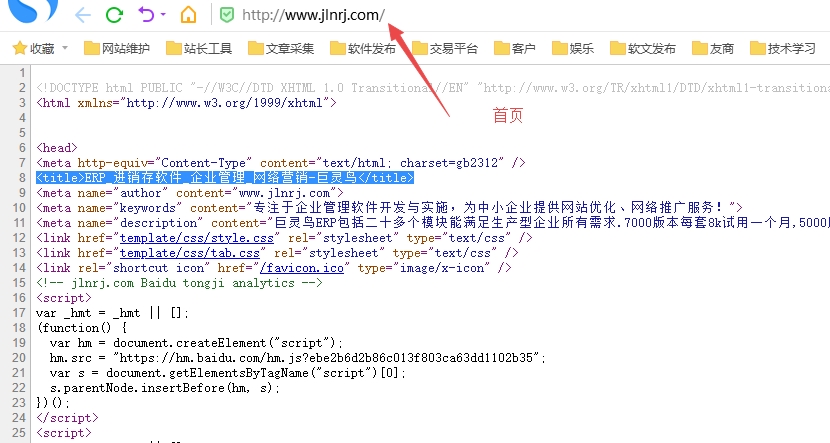Open the 软件发布 bookmark folder
Viewport: 830px width, 443px height.
362,48
